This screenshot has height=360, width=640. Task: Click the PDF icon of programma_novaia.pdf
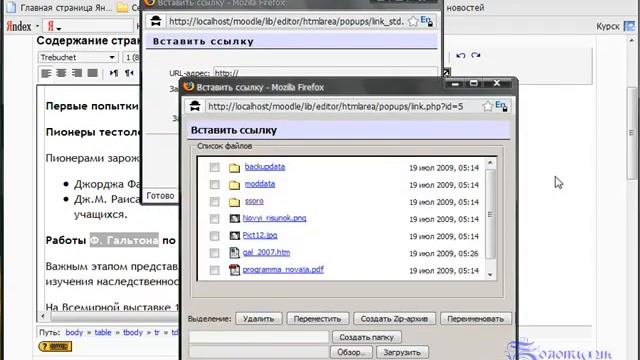(x=234, y=270)
